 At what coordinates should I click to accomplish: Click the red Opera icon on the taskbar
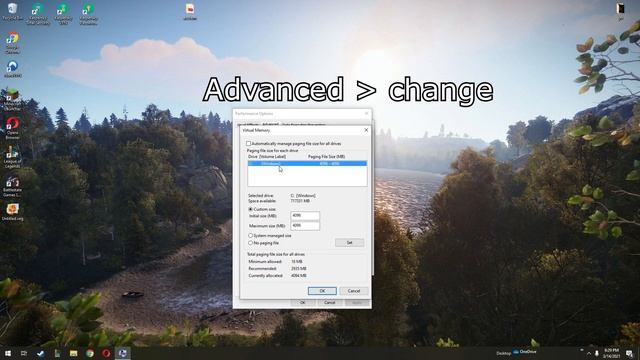click(106, 353)
